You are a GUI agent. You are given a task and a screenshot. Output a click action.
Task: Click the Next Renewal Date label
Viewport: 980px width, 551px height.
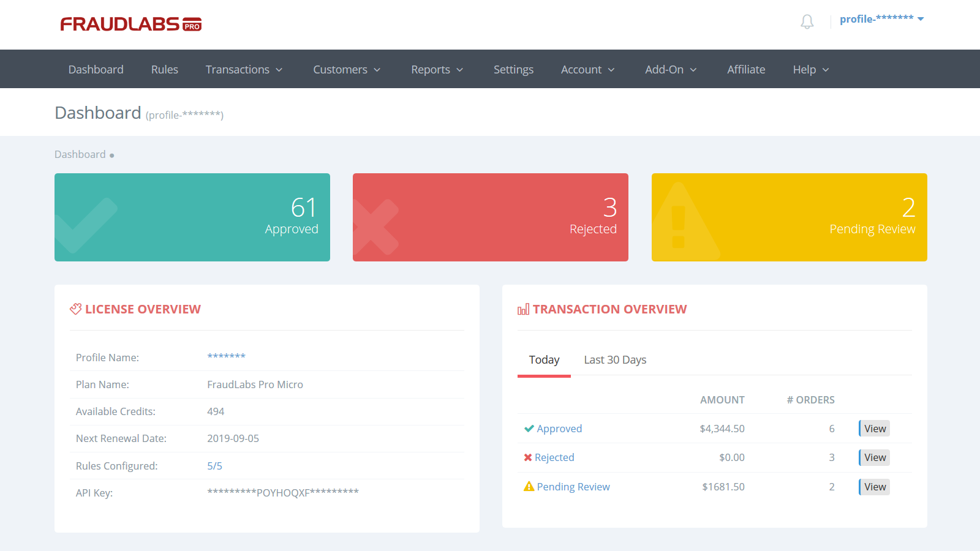121,438
